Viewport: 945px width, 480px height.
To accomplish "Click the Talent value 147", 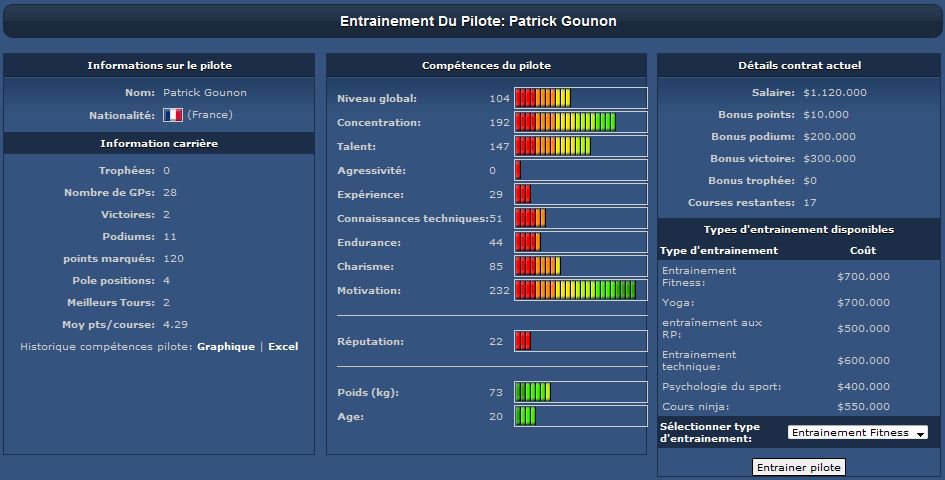I will point(500,146).
